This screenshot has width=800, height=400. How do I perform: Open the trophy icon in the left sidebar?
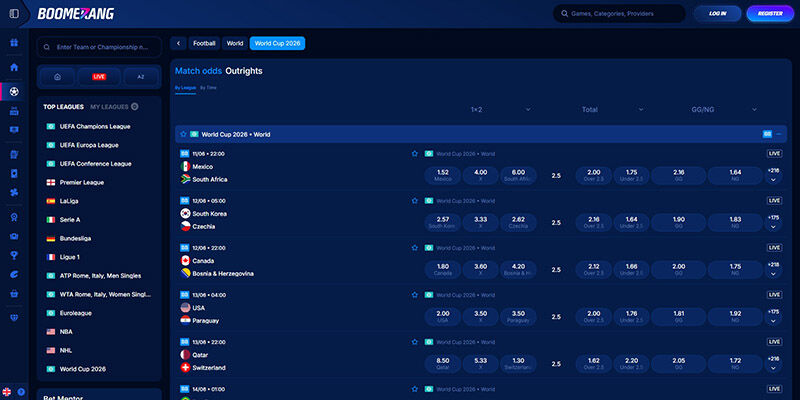click(14, 255)
